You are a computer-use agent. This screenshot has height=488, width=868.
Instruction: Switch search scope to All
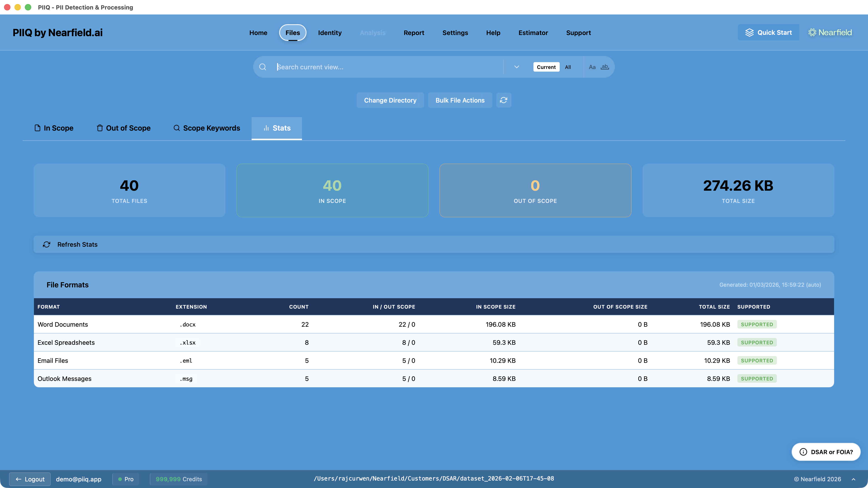point(568,67)
